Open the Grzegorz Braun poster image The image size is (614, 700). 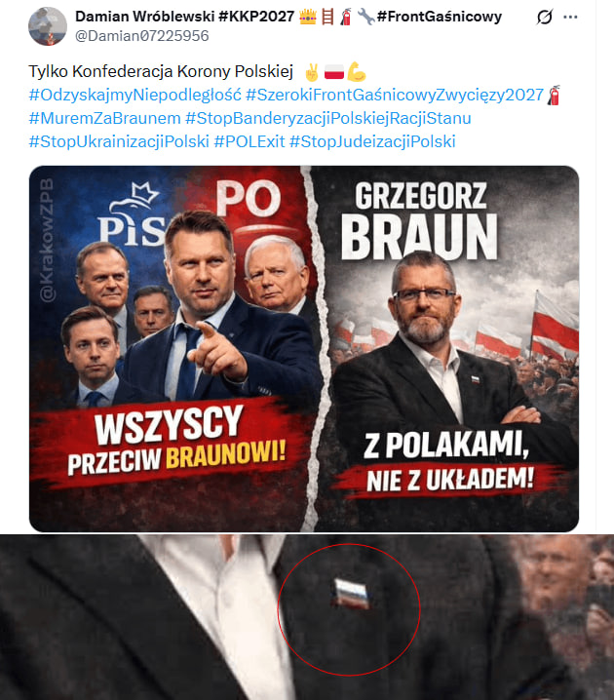[304, 349]
